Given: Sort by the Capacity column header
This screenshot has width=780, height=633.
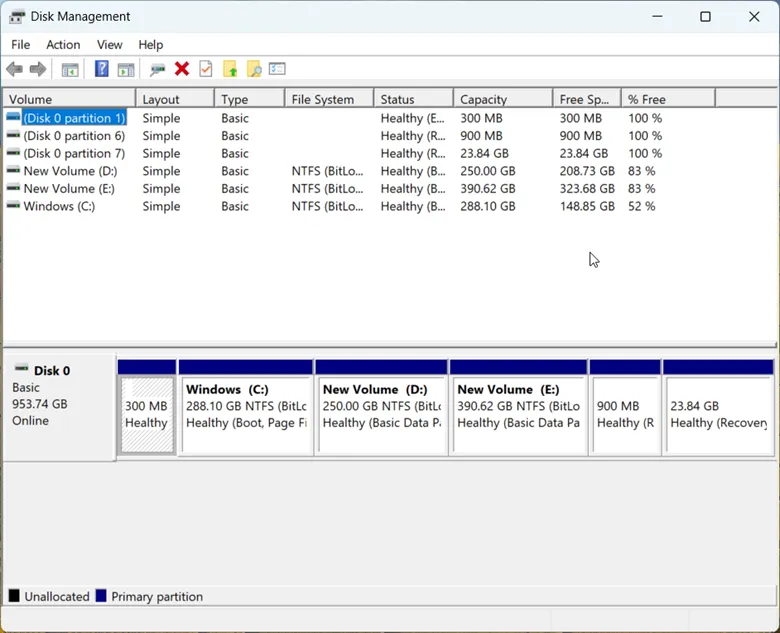Looking at the screenshot, I should pyautogui.click(x=503, y=99).
